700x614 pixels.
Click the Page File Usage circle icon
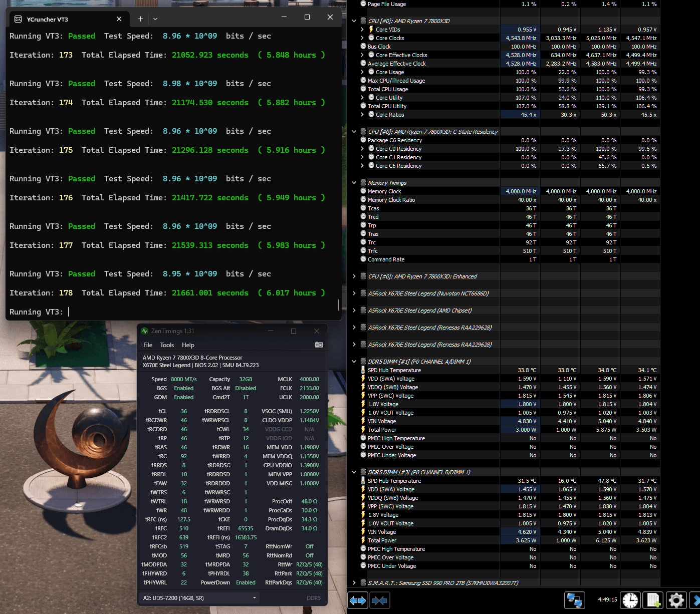[x=363, y=4]
